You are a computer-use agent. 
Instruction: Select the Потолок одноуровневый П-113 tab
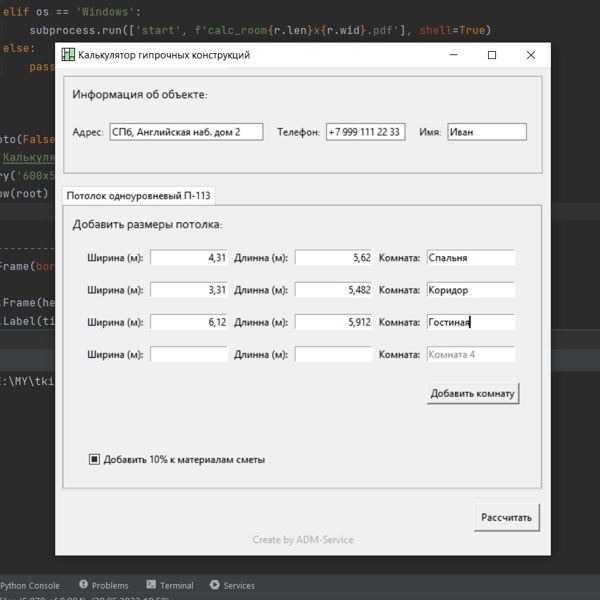coord(138,196)
